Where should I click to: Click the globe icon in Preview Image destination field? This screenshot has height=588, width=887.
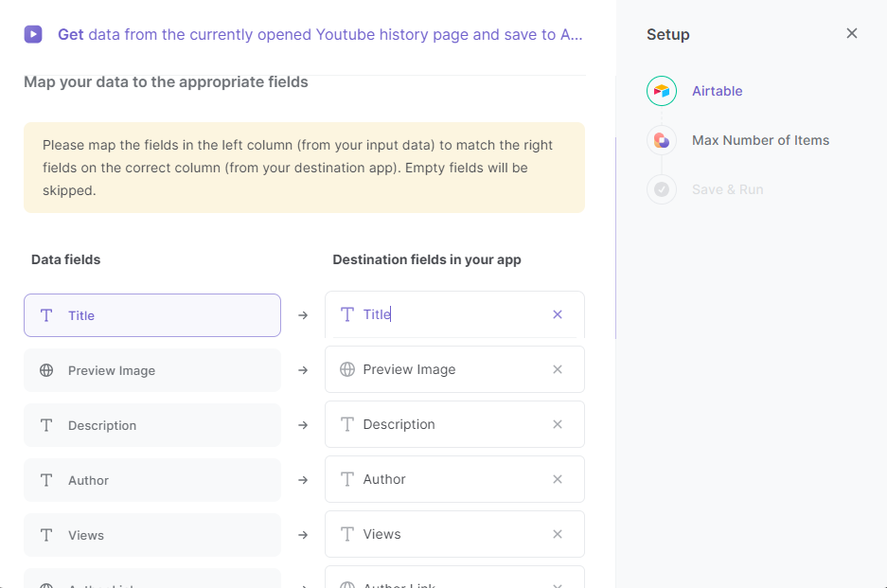pyautogui.click(x=347, y=369)
